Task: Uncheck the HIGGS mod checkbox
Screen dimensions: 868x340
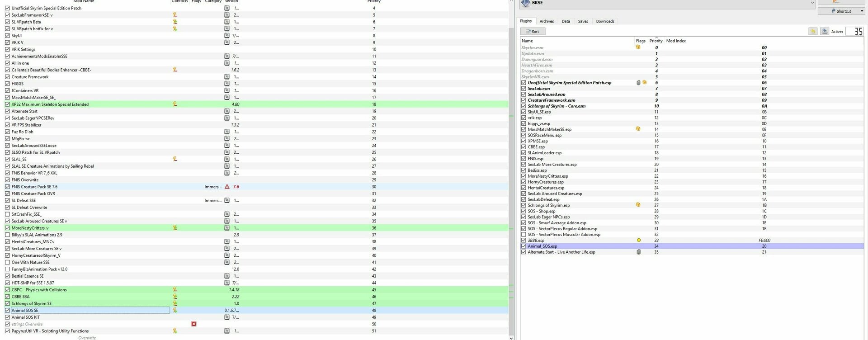Action: pyautogui.click(x=7, y=84)
